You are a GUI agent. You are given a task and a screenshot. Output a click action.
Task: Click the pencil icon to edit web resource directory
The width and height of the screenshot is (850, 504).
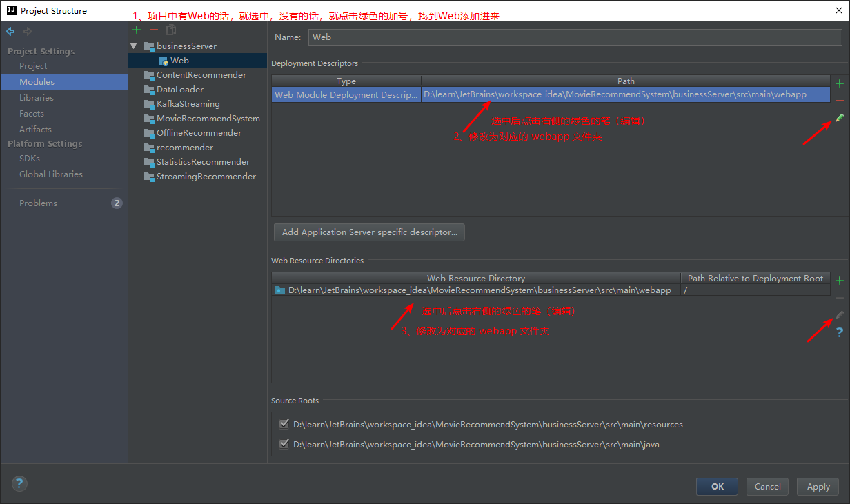839,315
